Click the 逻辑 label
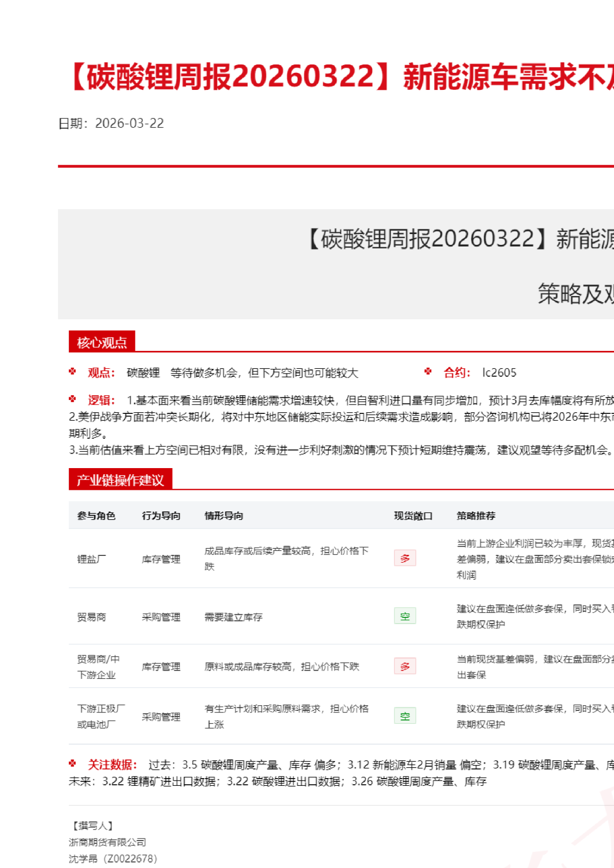Screen dimensions: 614x868 click(x=101, y=400)
